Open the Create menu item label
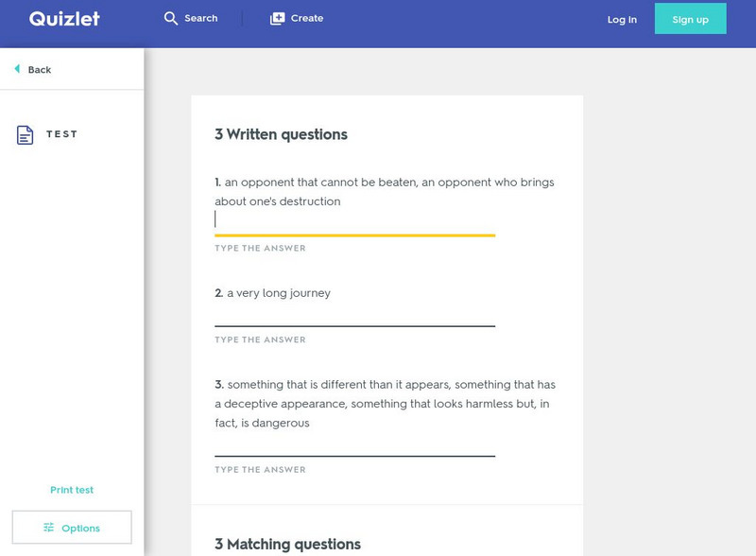 (x=307, y=18)
